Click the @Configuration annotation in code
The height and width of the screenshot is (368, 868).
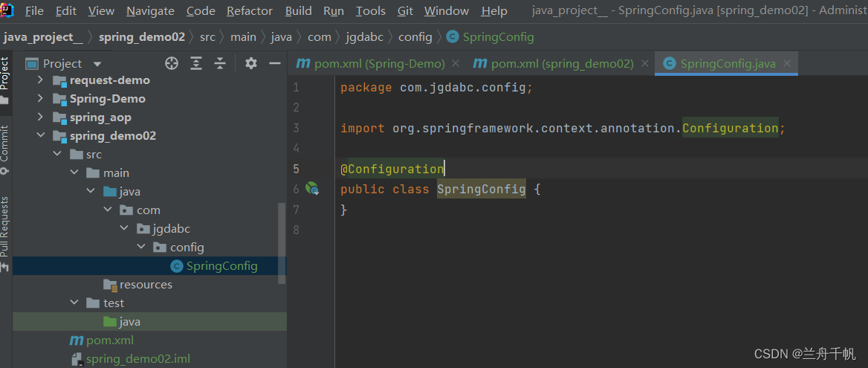[392, 169]
